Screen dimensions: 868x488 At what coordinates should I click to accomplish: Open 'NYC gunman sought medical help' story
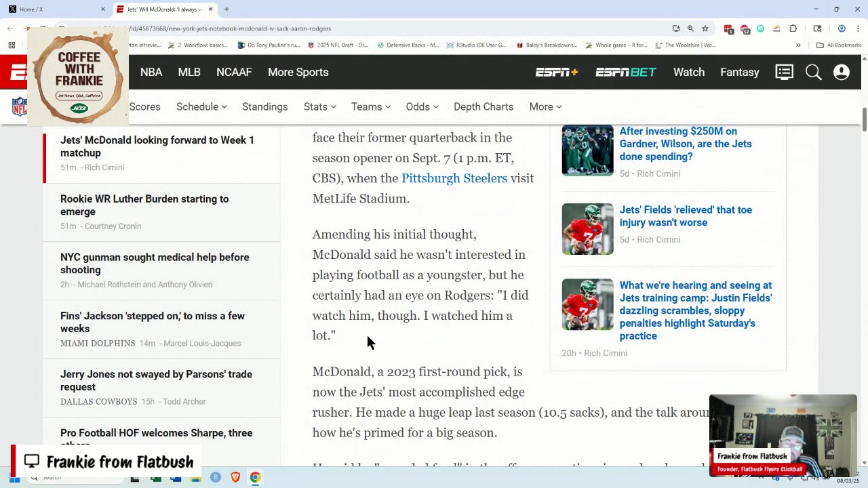coord(155,264)
